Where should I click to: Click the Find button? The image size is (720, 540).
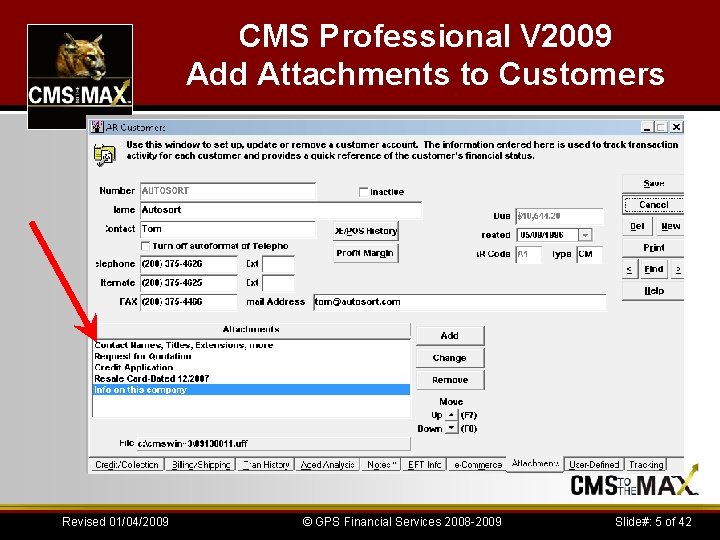pyautogui.click(x=653, y=270)
